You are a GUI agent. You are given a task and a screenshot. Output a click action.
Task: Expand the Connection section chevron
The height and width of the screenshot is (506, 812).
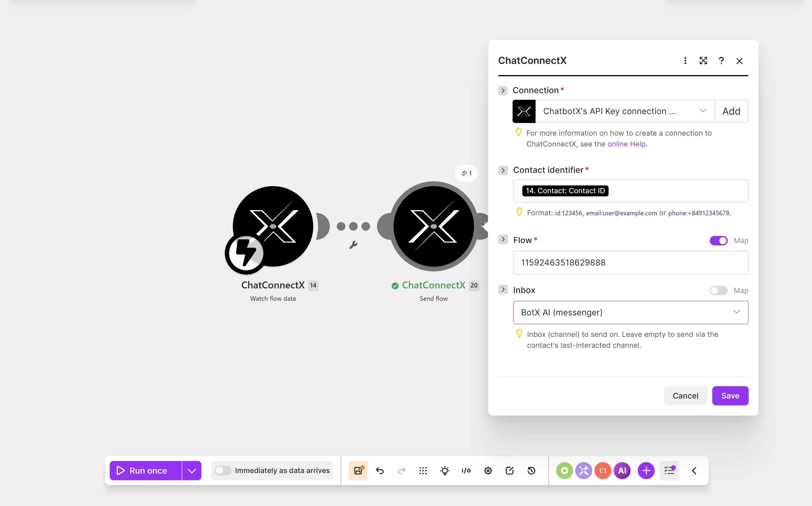(503, 90)
